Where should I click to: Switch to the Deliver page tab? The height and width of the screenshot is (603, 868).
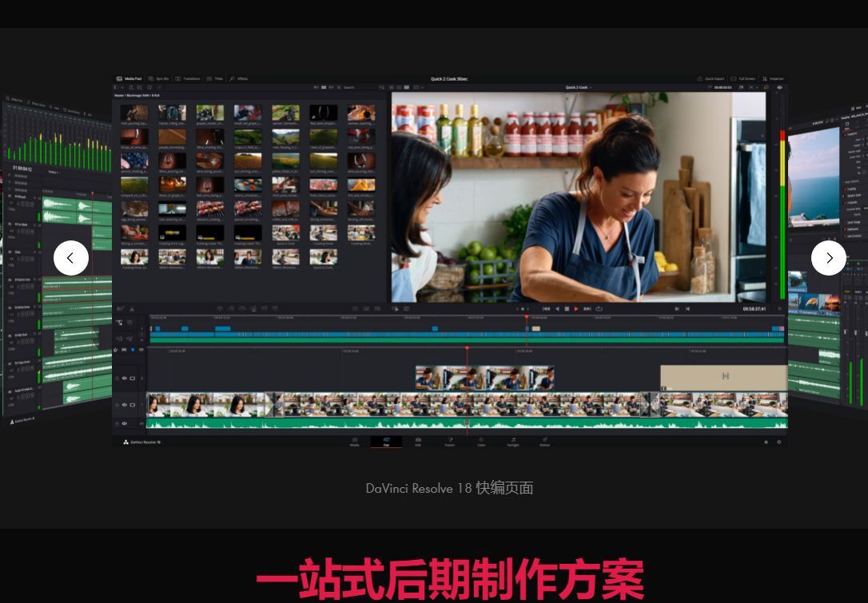545,442
